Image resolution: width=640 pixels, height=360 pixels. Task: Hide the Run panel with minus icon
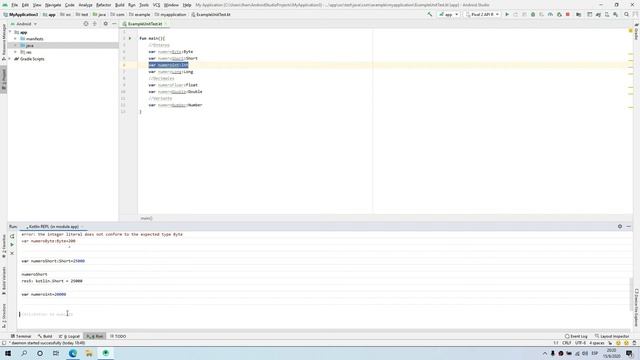629,226
